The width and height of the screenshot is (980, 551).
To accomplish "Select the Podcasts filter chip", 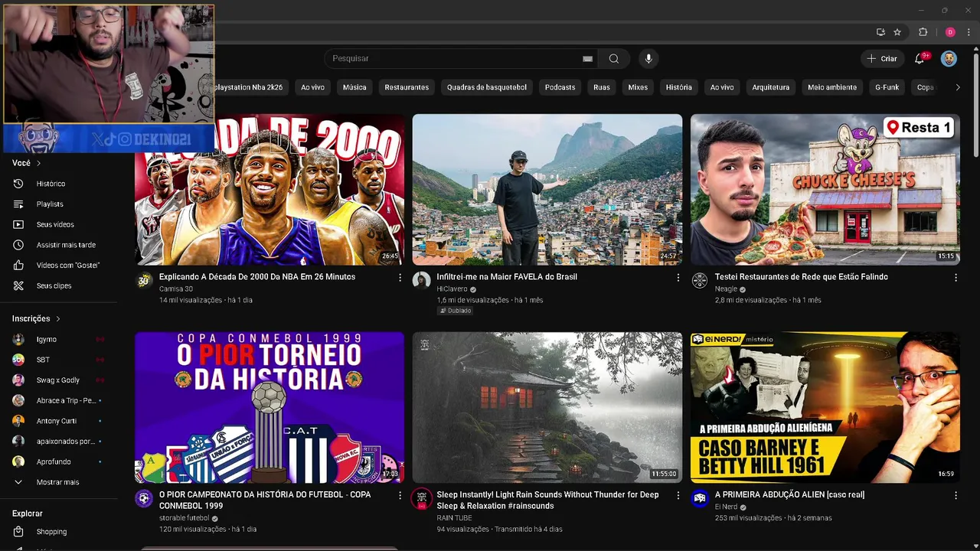I will [560, 87].
